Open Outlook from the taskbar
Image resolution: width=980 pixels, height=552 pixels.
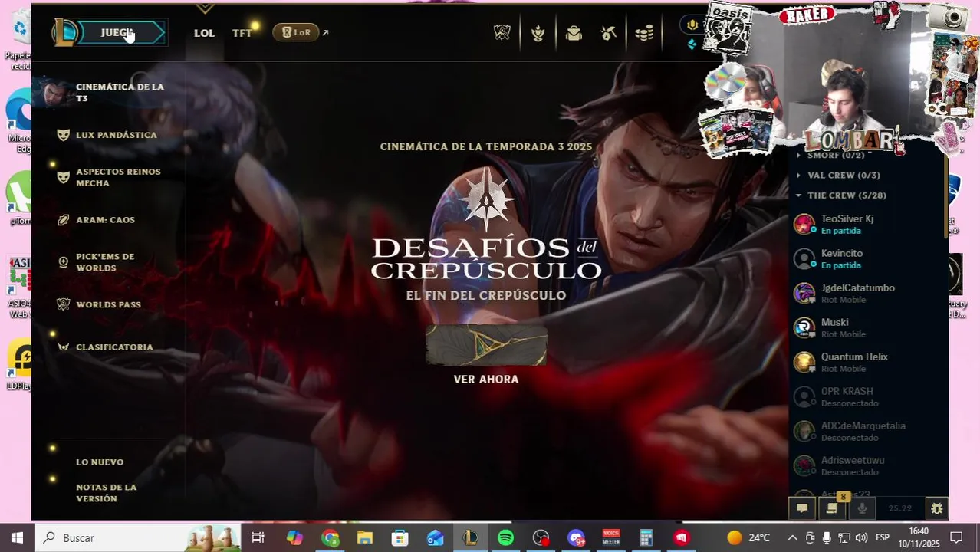pos(436,537)
